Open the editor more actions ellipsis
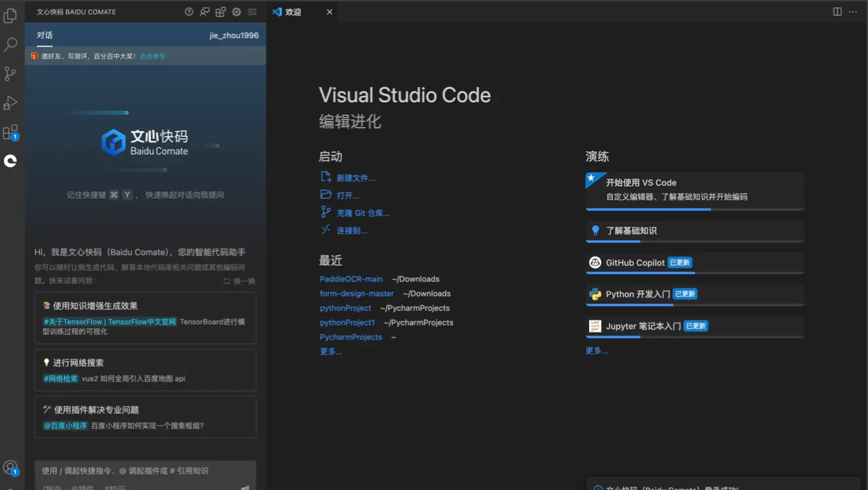This screenshot has width=868, height=490. pyautogui.click(x=853, y=11)
